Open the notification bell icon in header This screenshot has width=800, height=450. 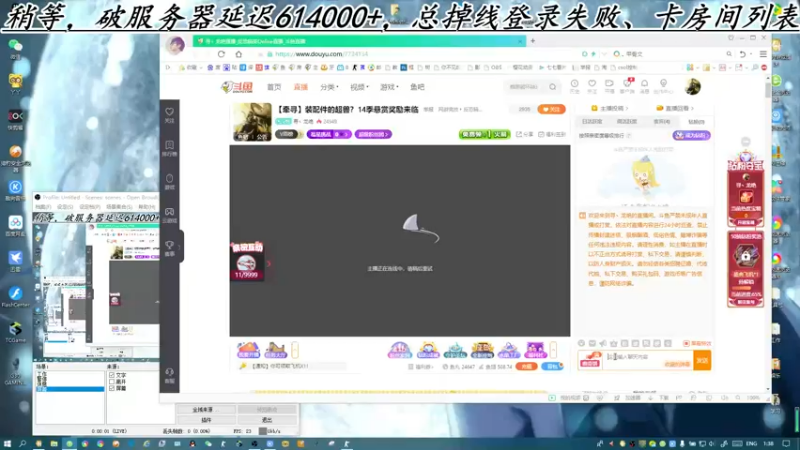(x=644, y=84)
